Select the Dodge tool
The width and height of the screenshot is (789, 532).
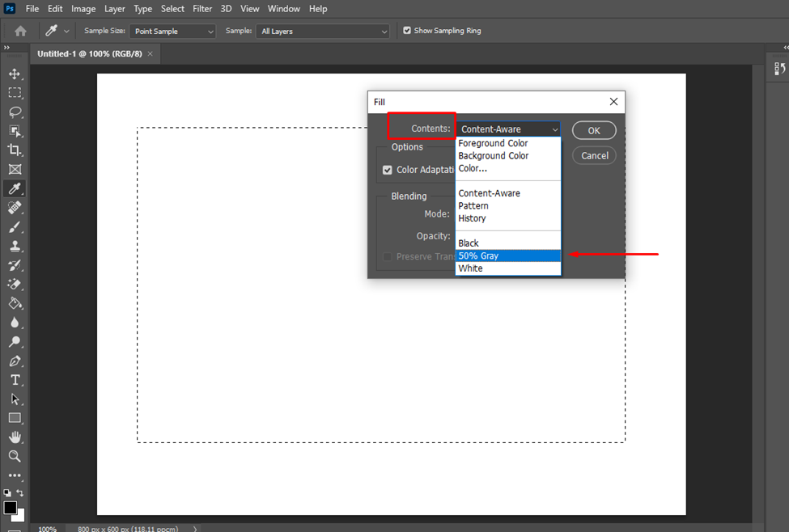click(x=15, y=342)
